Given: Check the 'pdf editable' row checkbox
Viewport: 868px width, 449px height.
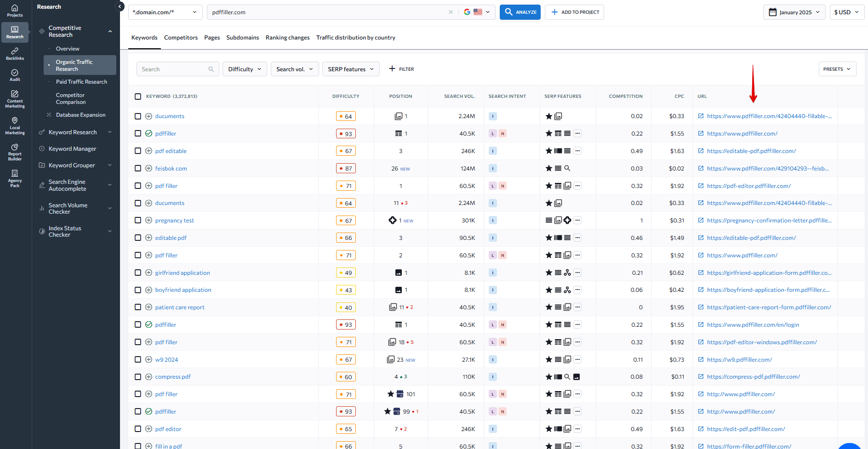Looking at the screenshot, I should (138, 151).
